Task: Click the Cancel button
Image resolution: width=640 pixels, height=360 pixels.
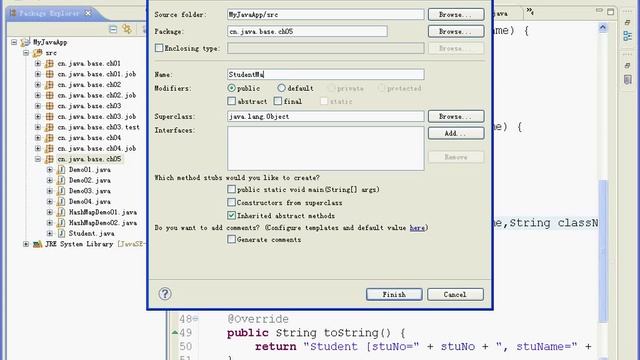Action: click(456, 294)
